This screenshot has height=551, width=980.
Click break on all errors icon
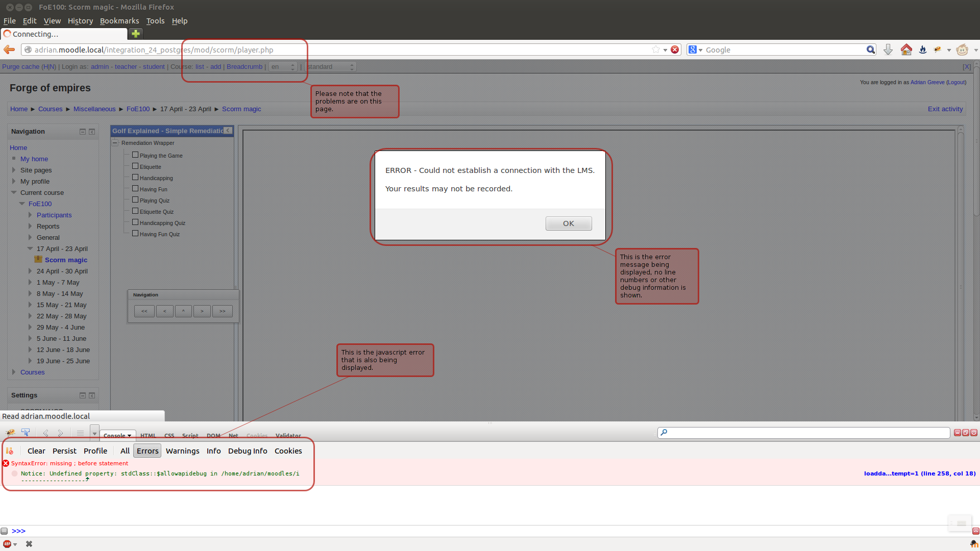(10, 451)
